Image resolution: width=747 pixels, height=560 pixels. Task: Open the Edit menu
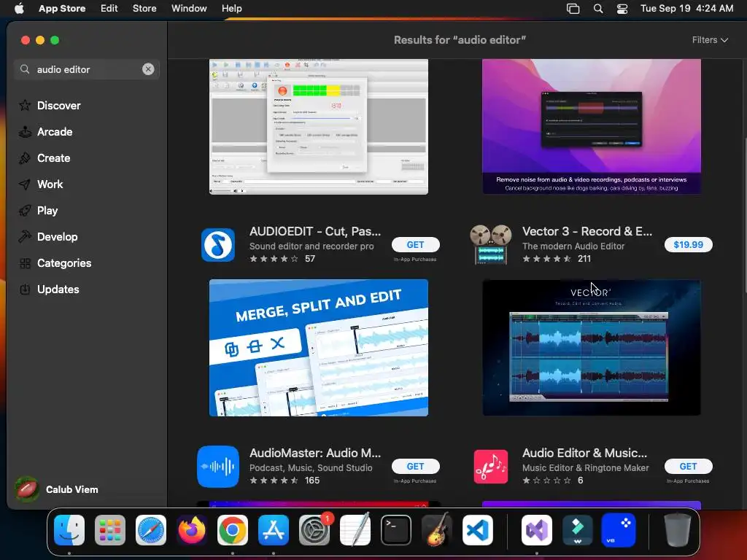point(109,9)
